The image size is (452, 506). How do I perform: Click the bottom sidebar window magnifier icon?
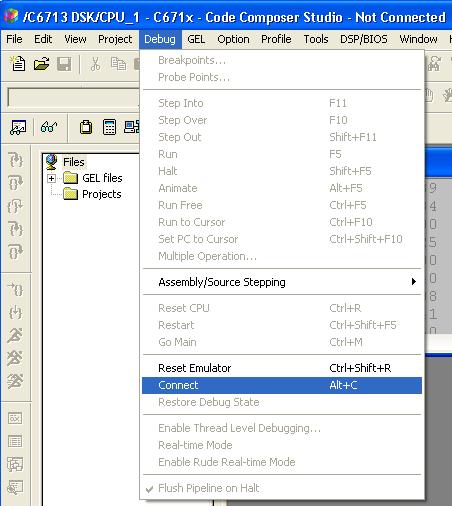[15, 487]
